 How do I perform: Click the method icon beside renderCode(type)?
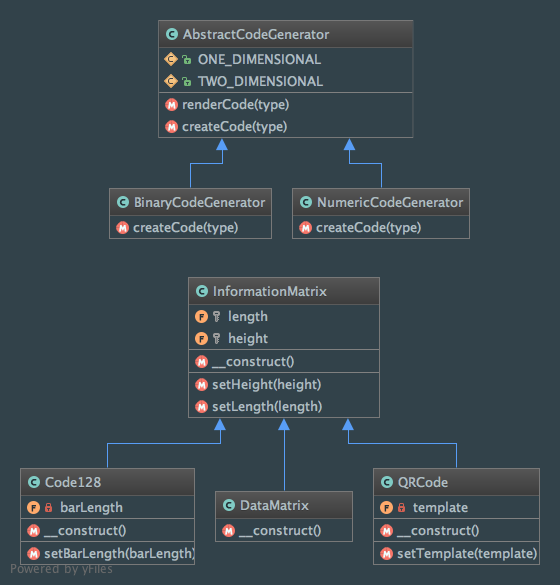pos(172,105)
